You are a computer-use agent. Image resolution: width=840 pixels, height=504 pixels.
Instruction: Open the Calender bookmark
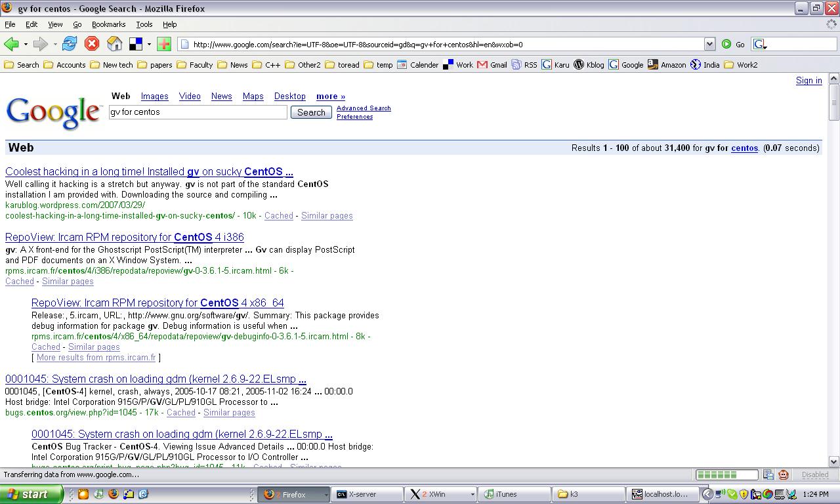pyautogui.click(x=417, y=64)
